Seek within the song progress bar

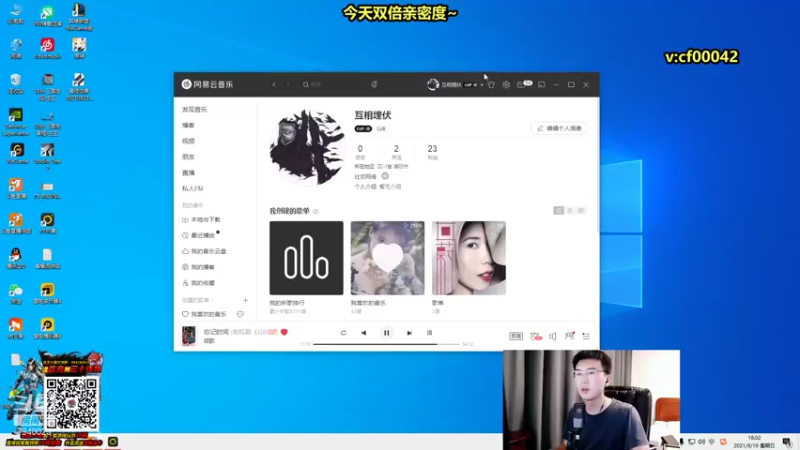[386, 344]
